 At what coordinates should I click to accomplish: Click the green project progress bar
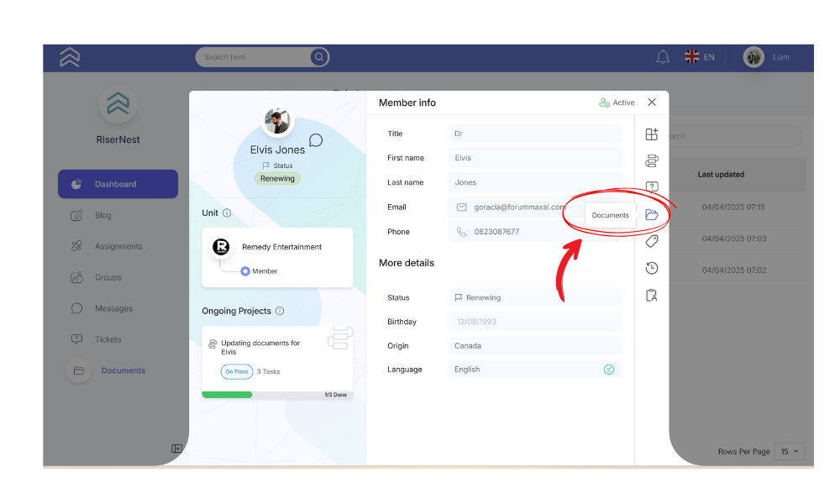tap(227, 395)
